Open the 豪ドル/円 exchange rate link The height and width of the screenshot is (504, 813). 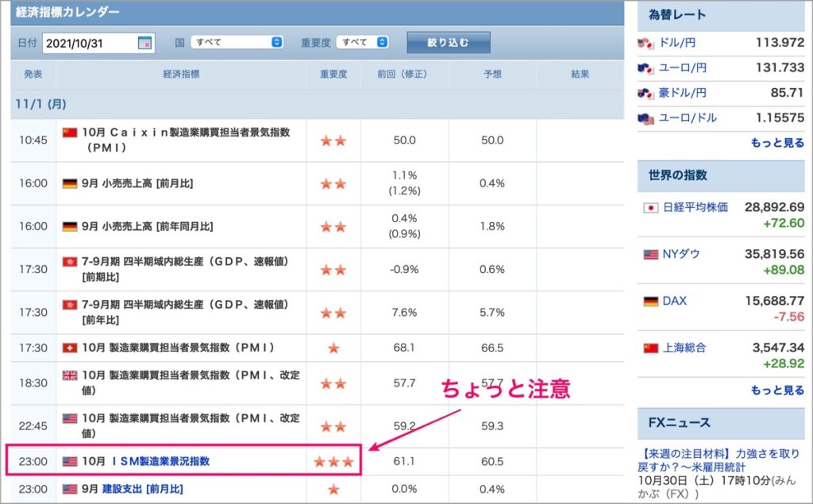(682, 93)
